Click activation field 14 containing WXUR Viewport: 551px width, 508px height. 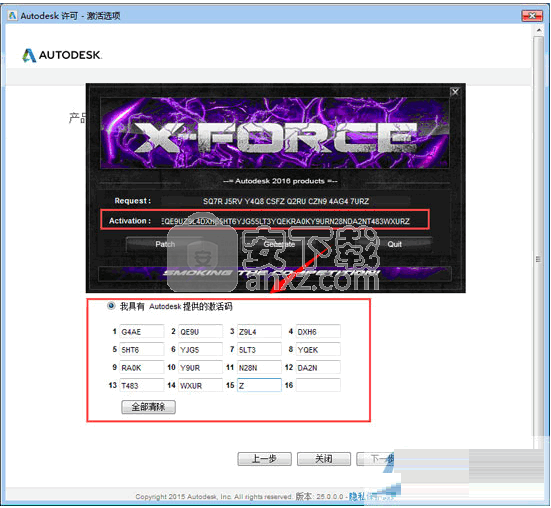(200, 385)
